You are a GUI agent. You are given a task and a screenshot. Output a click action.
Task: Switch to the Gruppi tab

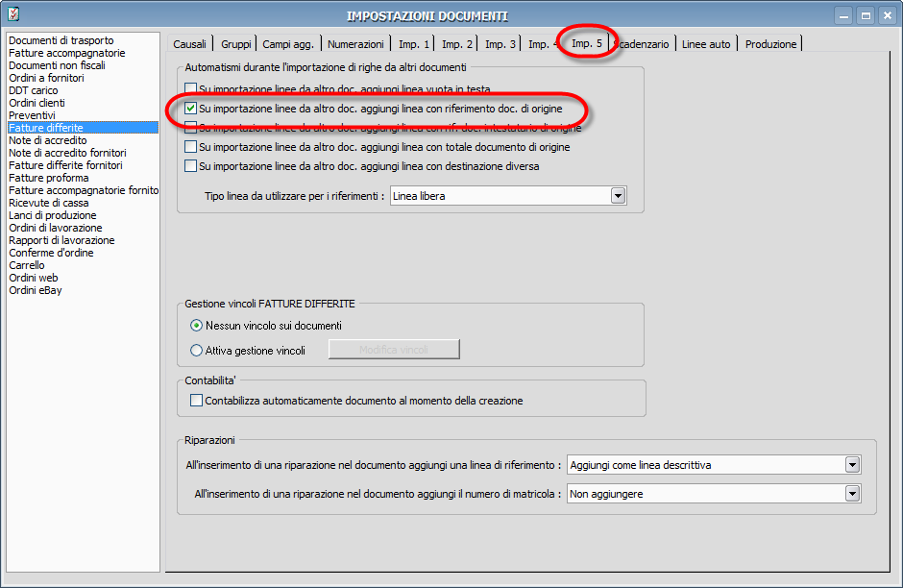click(236, 44)
